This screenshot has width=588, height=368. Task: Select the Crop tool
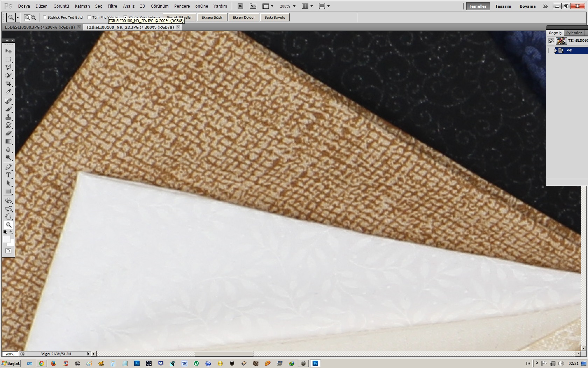[x=8, y=83]
